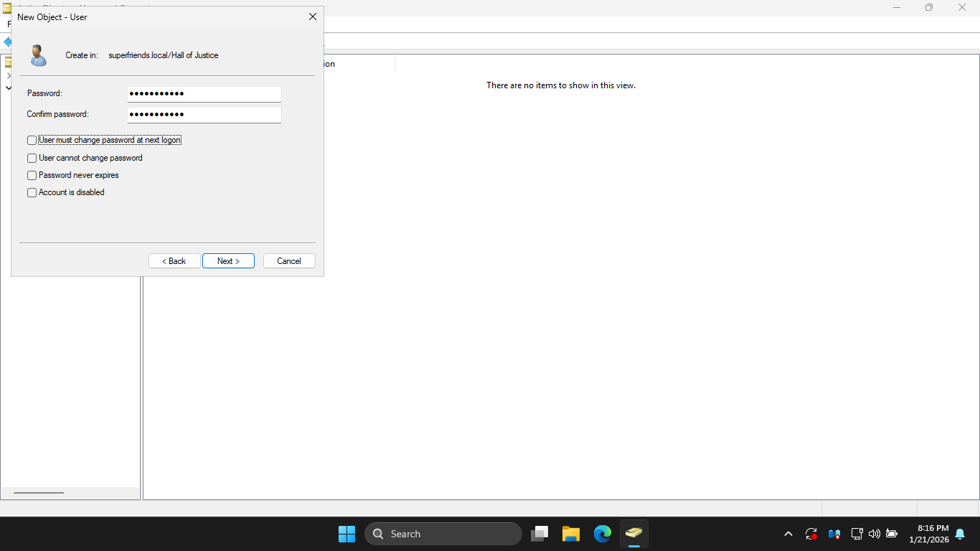
Task: Tick the Password never expires checkbox
Action: coord(32,175)
